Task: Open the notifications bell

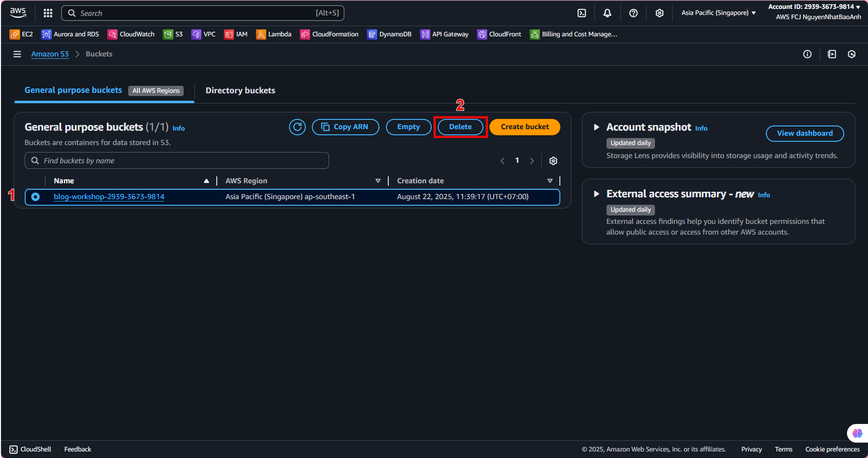Action: point(607,13)
